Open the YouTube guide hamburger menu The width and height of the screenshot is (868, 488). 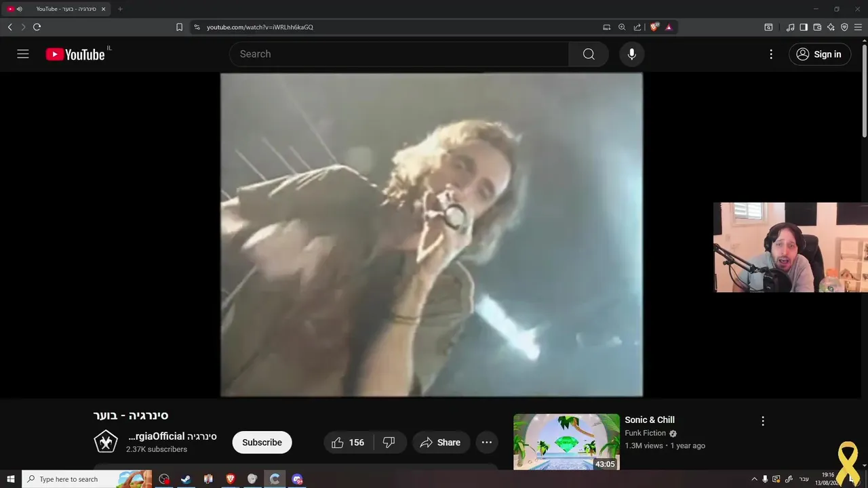coord(23,54)
